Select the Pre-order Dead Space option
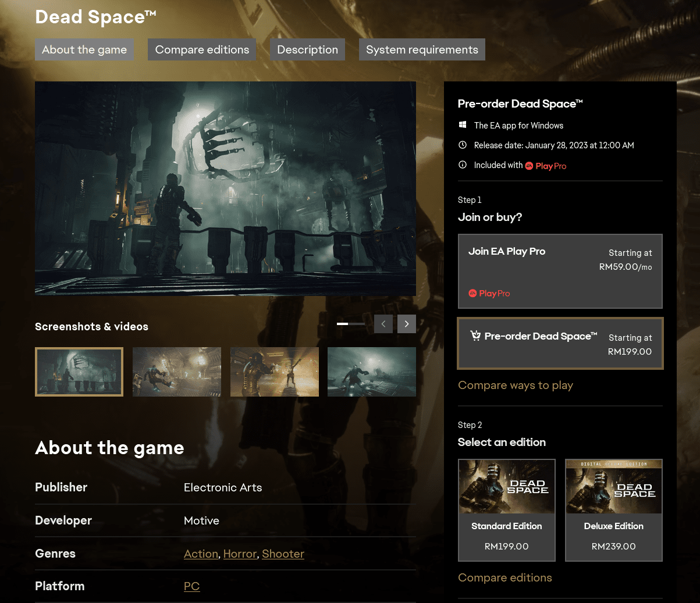 point(560,343)
